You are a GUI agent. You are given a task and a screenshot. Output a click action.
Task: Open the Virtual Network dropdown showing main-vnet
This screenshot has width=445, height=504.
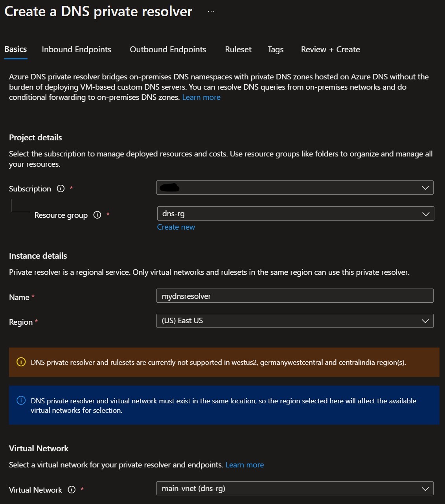pos(295,488)
